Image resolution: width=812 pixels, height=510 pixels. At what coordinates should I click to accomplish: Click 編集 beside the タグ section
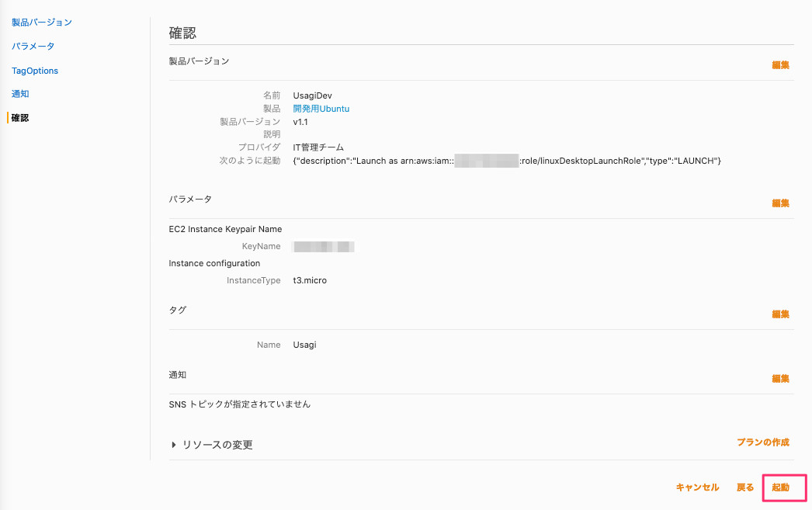pyautogui.click(x=780, y=314)
